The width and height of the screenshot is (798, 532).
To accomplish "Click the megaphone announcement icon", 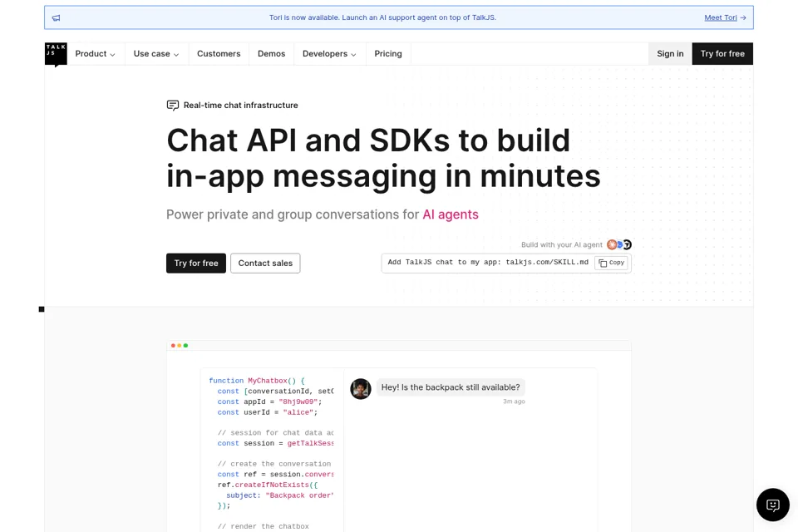I will (x=56, y=17).
